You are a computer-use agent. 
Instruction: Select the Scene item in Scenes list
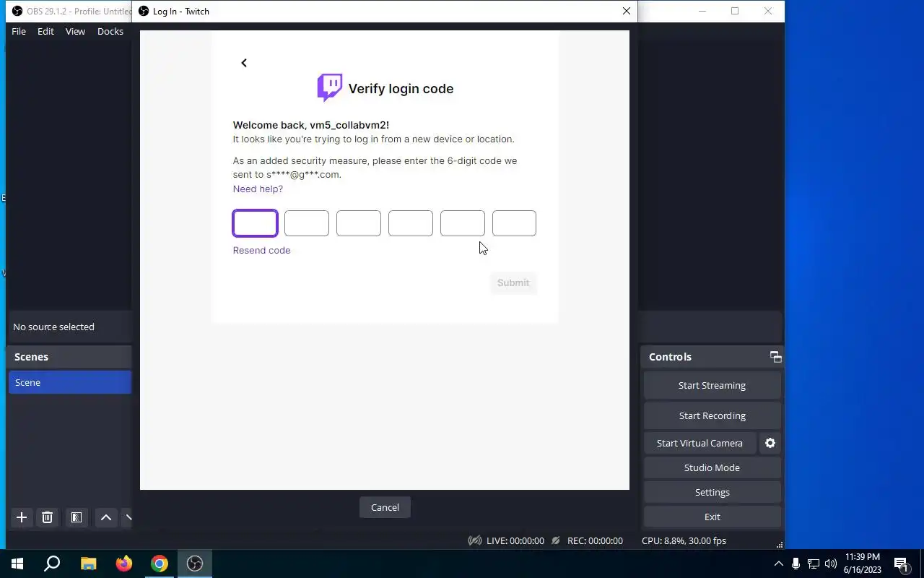(70, 382)
